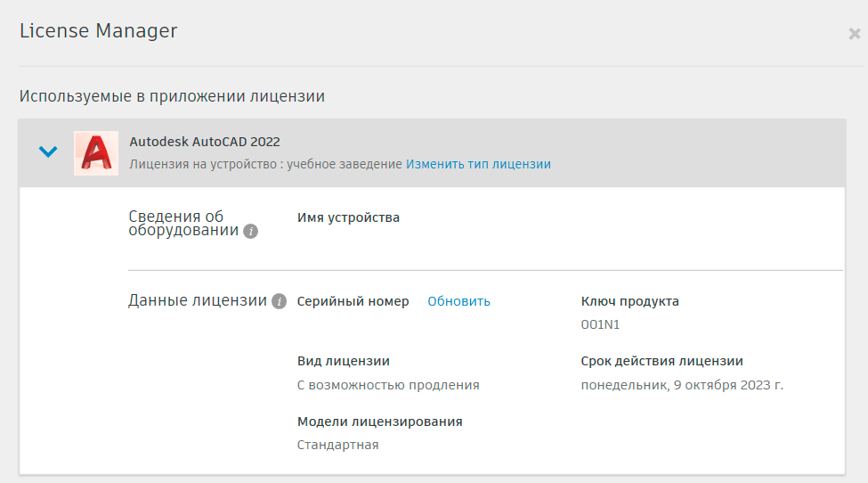Click the Используемые в приложении лицензии heading
The height and width of the screenshot is (483, 868).
click(x=172, y=96)
